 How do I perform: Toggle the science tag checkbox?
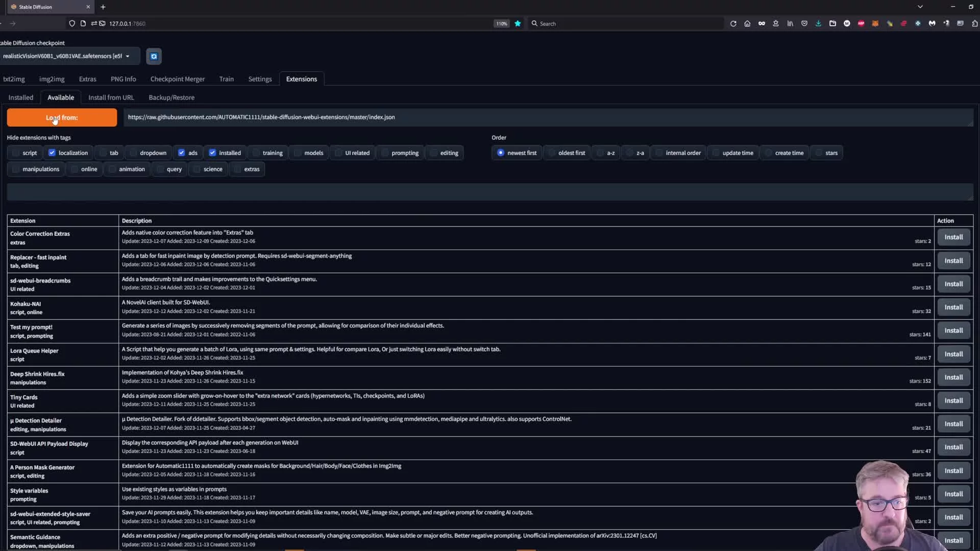197,169
